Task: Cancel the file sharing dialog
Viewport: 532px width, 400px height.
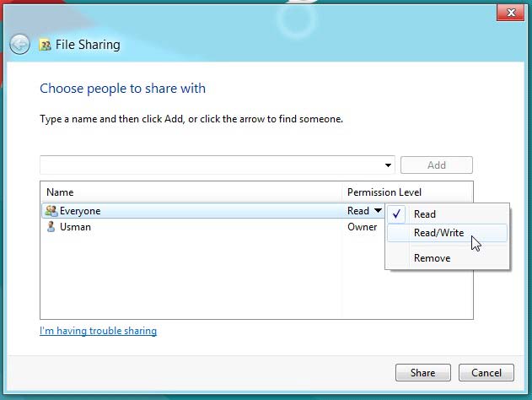Action: coord(486,373)
